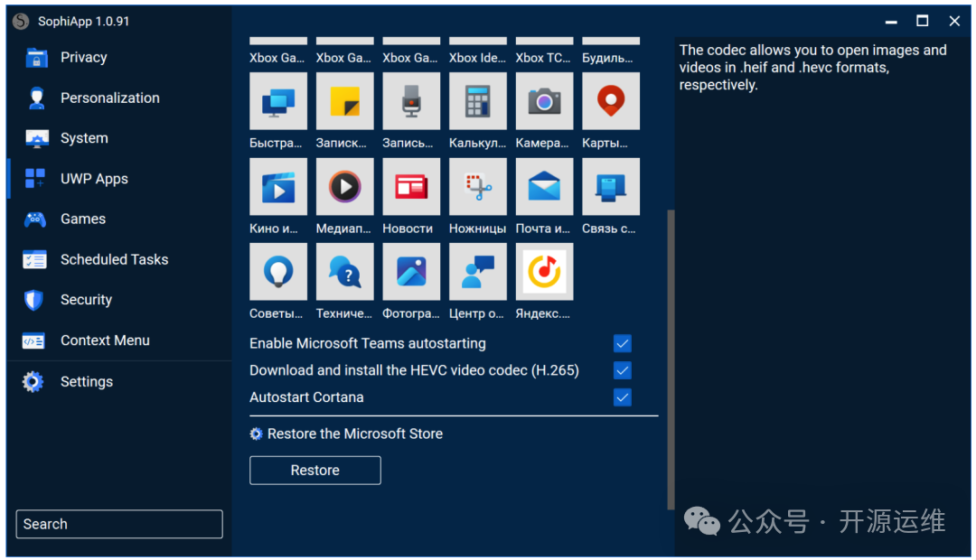Click the Mail envelope app icon

544,187
